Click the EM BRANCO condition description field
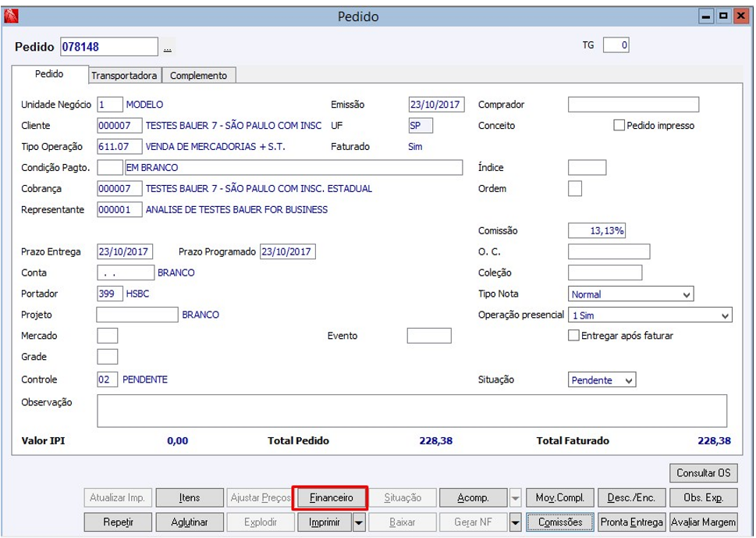Viewport: 756px width, 538px height. [293, 167]
